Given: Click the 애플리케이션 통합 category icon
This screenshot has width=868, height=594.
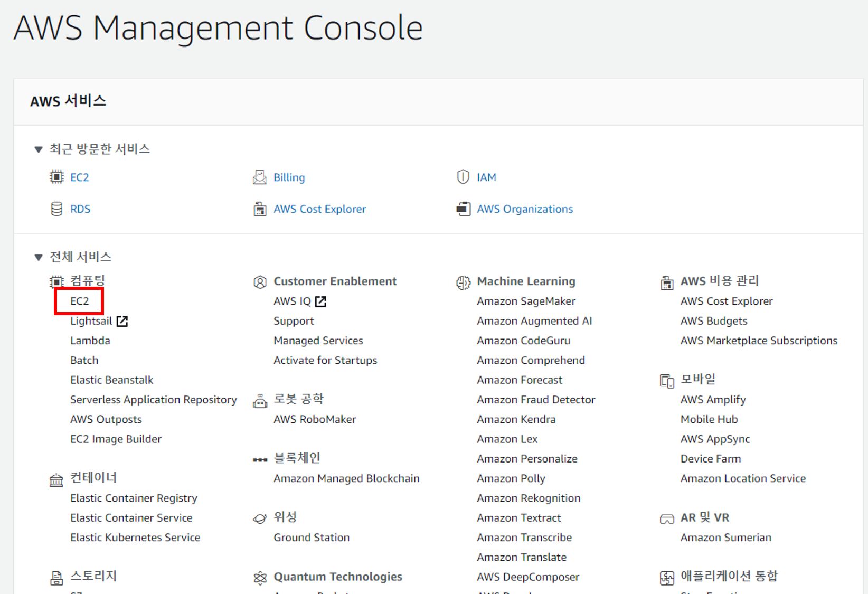Looking at the screenshot, I should click(x=667, y=578).
